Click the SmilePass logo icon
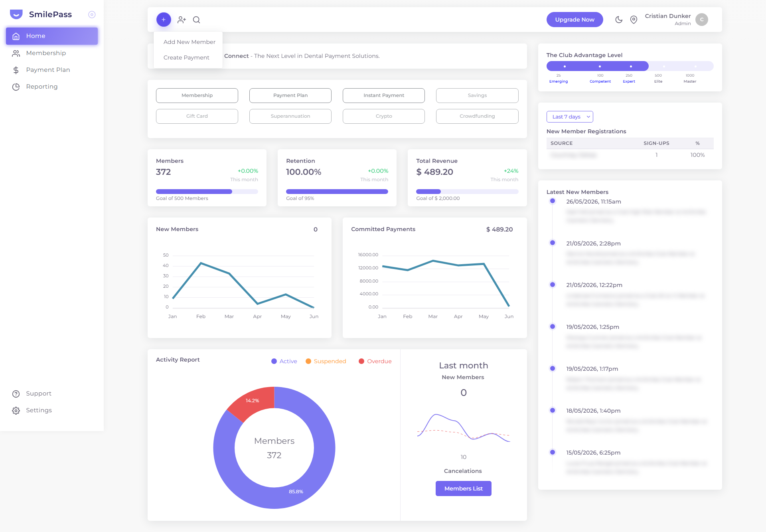766x532 pixels. (16, 14)
